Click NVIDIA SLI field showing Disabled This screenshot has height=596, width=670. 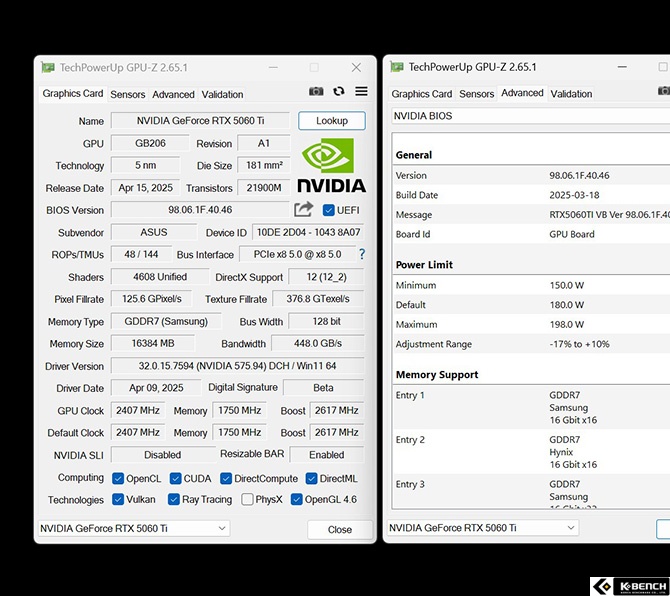(162, 455)
